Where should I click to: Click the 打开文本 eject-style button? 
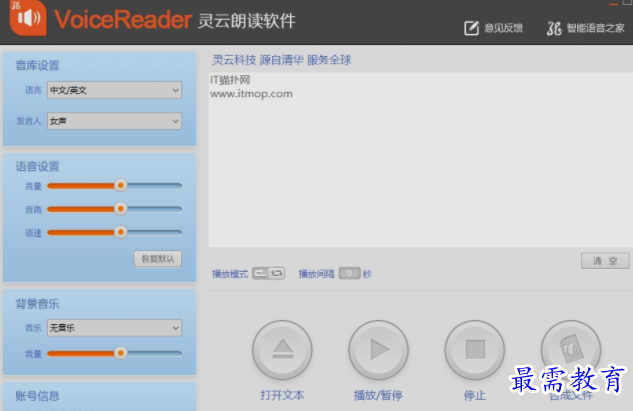tap(282, 350)
